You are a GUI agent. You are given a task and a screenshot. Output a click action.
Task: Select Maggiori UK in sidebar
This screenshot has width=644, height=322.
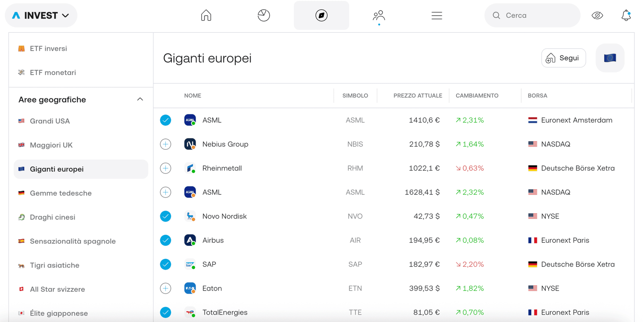[81, 145]
